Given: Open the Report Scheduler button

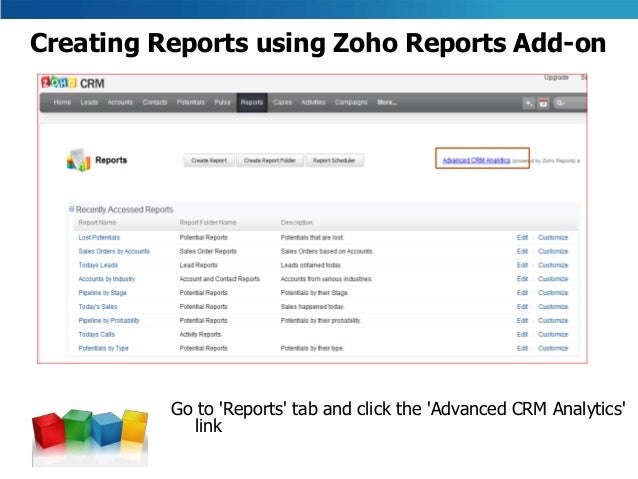Looking at the screenshot, I should 334,160.
